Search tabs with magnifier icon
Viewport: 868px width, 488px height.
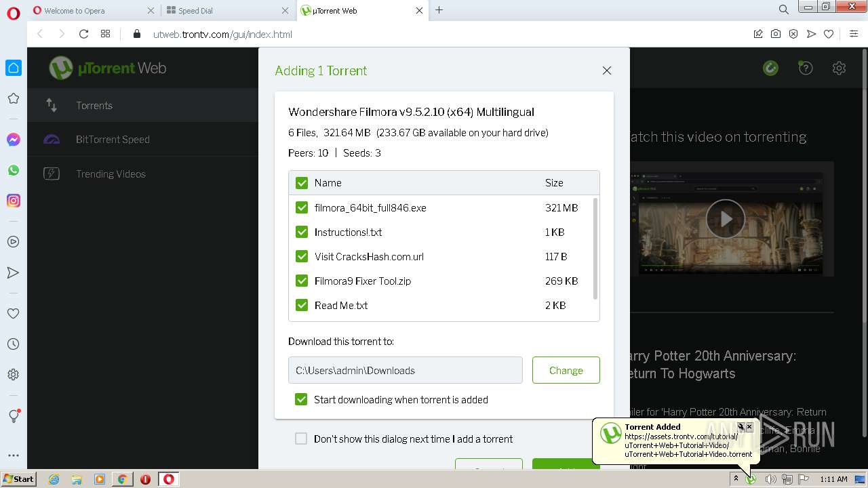[784, 10]
